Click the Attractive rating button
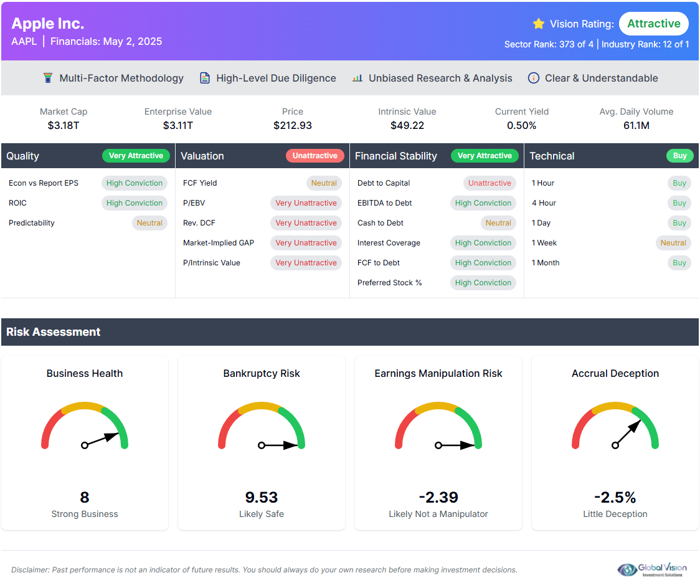Image resolution: width=700 pixels, height=588 pixels. [654, 23]
